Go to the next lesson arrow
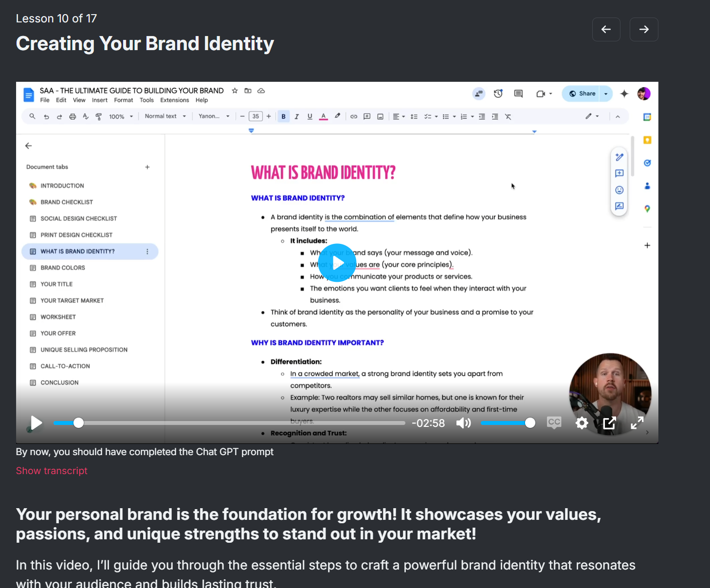The image size is (710, 588). 644,29
